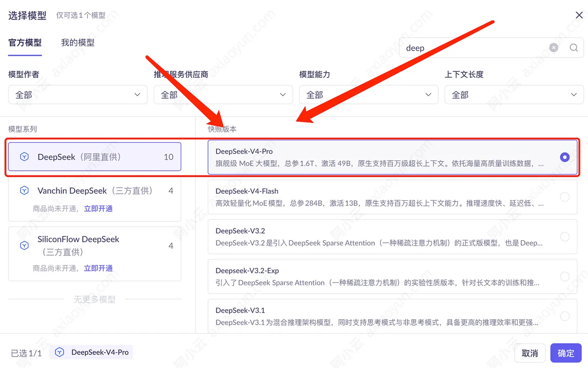Switch to the 我的模型 tab
This screenshot has height=368, width=588.
pos(78,42)
